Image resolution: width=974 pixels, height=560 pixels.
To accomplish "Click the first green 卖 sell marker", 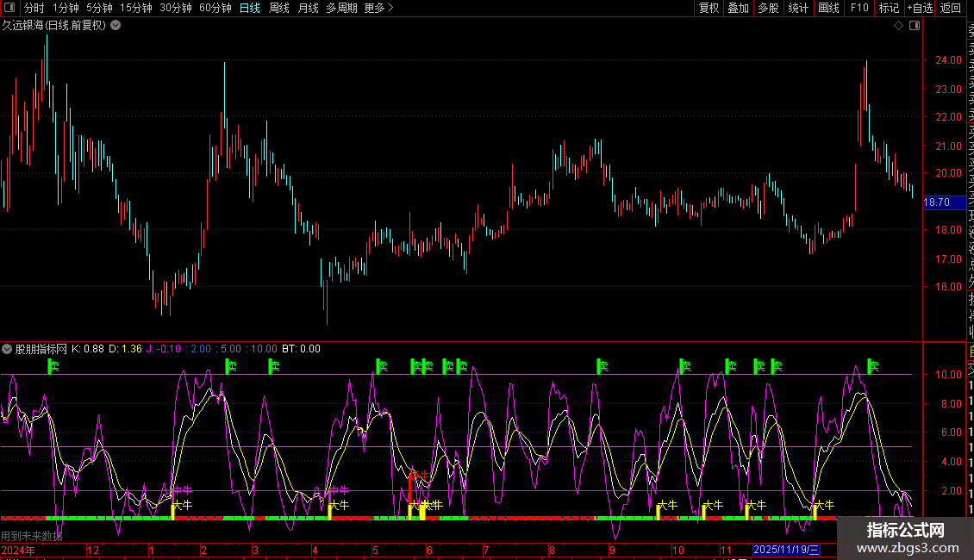I will (x=53, y=366).
